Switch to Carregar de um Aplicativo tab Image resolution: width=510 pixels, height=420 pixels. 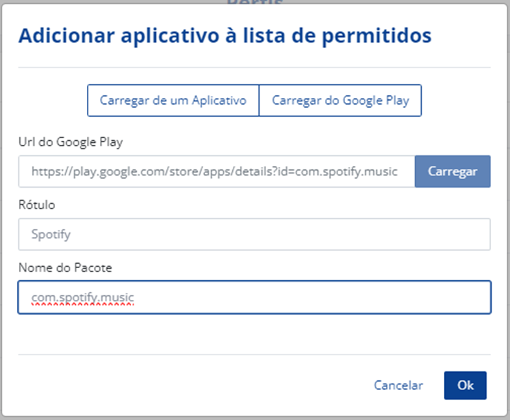pyautogui.click(x=173, y=101)
